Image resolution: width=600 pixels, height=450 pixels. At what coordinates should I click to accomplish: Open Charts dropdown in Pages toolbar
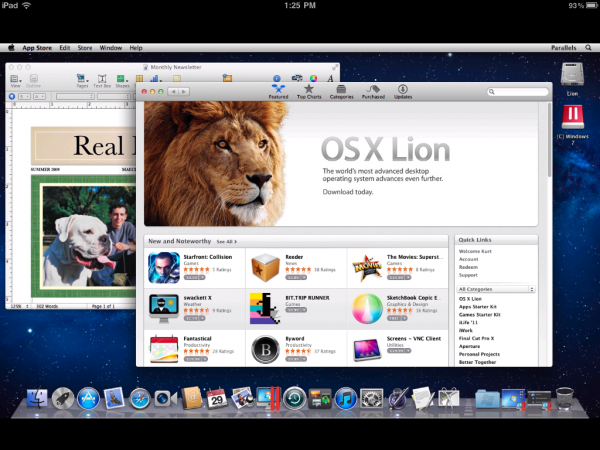coord(156,79)
